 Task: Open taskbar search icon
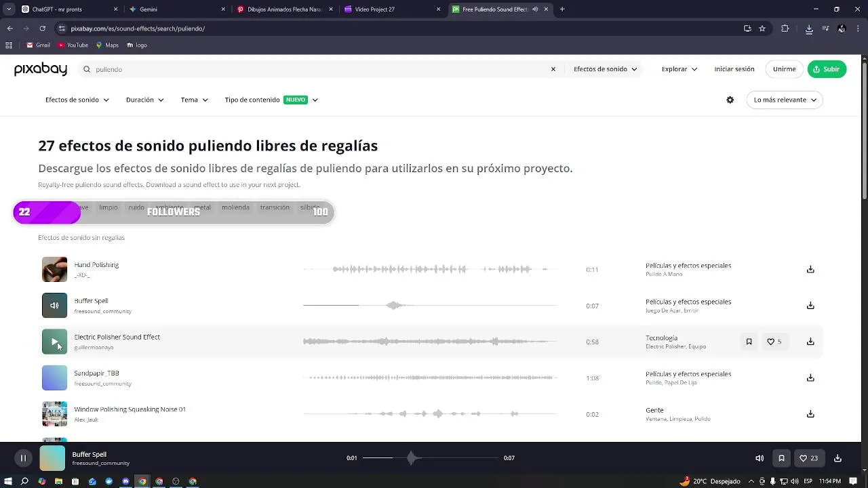(24, 481)
